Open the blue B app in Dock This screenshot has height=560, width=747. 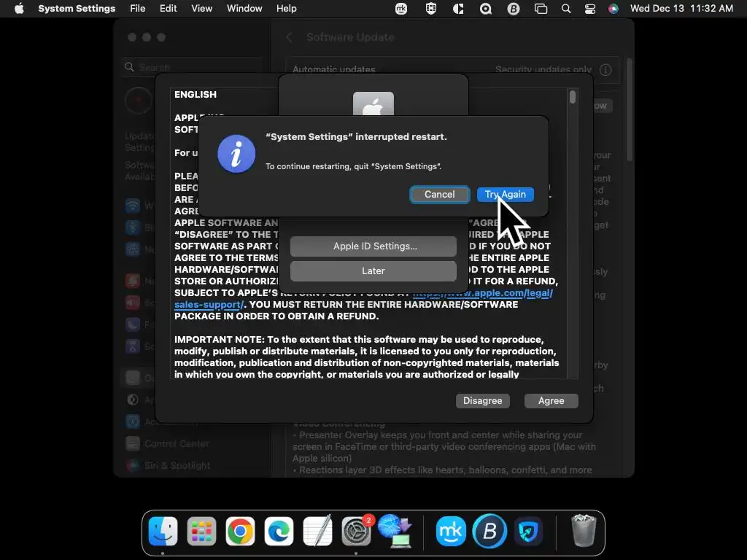point(489,531)
